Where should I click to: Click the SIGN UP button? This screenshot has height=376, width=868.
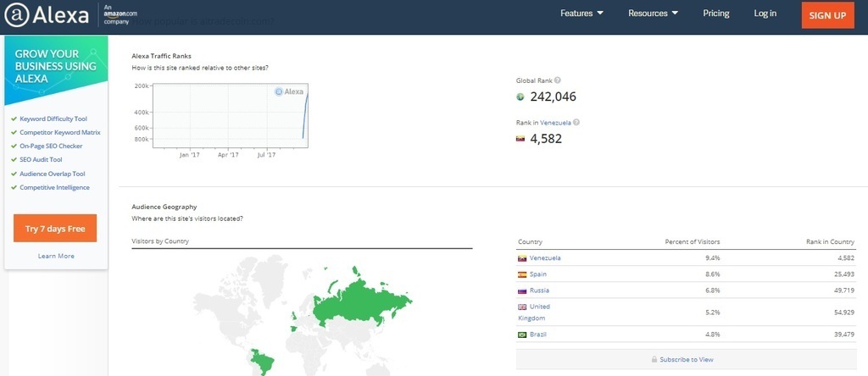(x=827, y=15)
